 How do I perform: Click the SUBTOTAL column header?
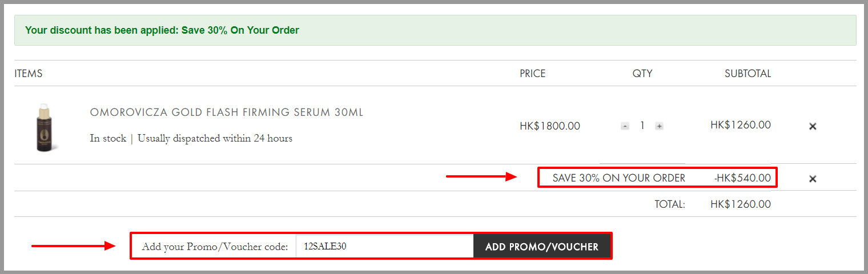748,74
